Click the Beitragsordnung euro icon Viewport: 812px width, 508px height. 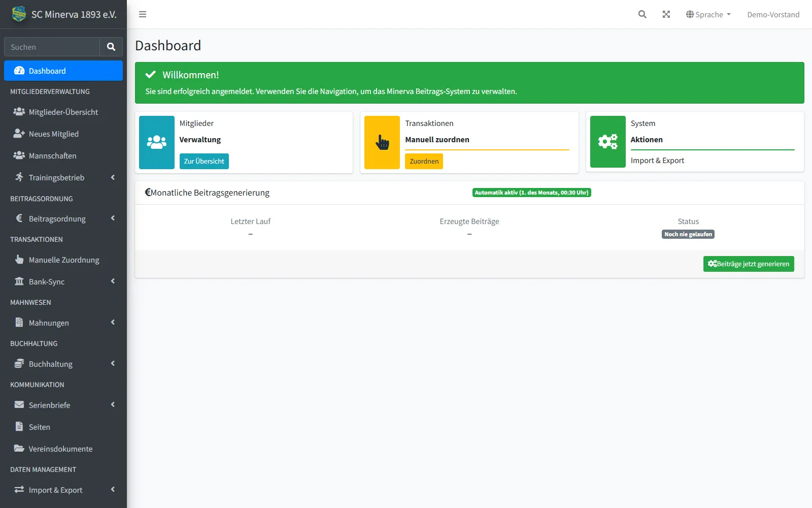[x=19, y=218]
